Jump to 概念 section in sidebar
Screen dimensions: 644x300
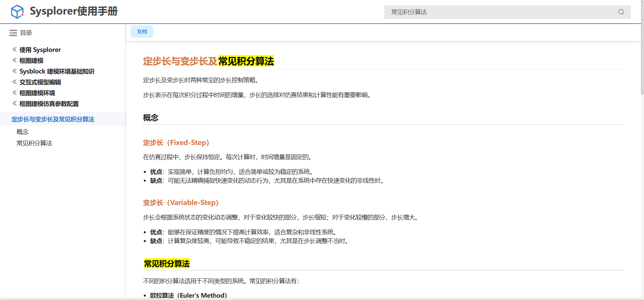point(23,132)
